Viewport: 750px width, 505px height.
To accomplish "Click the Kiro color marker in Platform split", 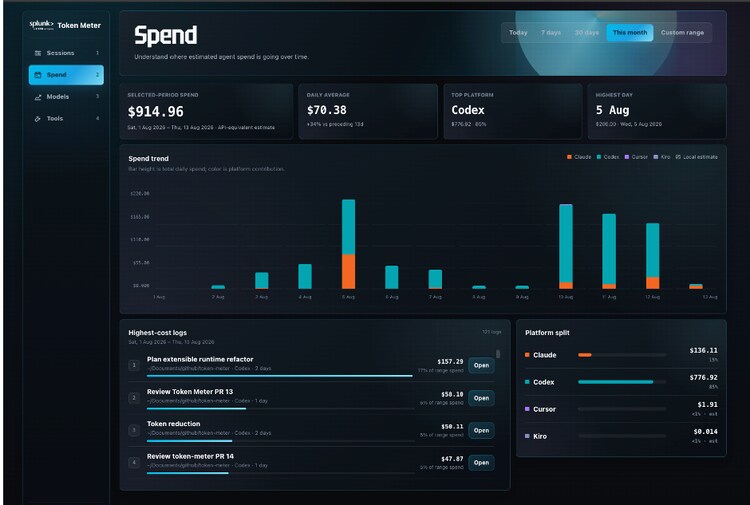I will pos(527,436).
